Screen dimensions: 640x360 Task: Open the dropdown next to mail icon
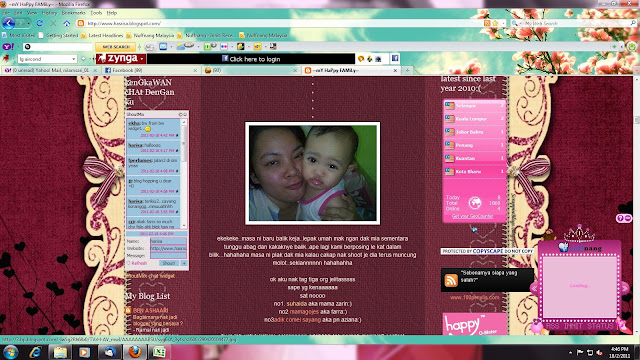[171, 47]
